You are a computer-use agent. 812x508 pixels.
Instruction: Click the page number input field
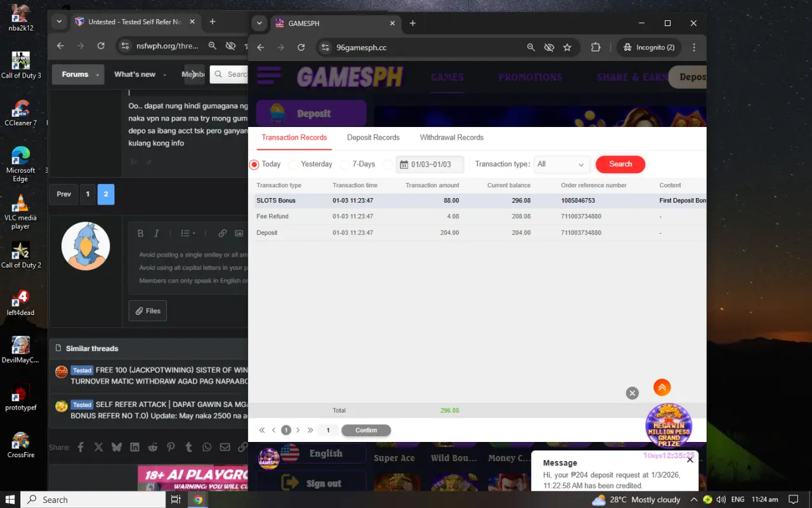(x=328, y=431)
